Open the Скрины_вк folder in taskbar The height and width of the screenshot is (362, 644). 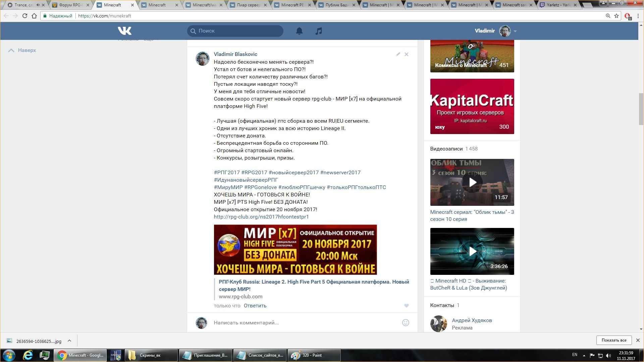(x=151, y=355)
